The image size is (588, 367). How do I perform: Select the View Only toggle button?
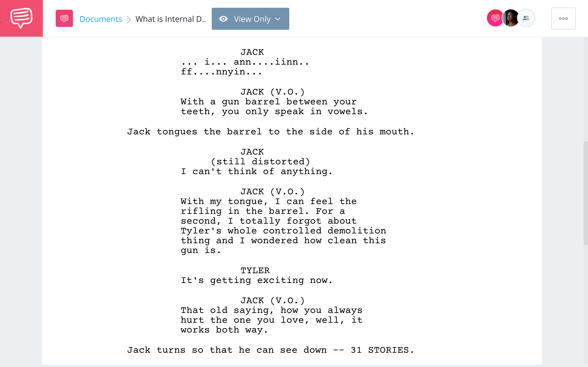(250, 19)
